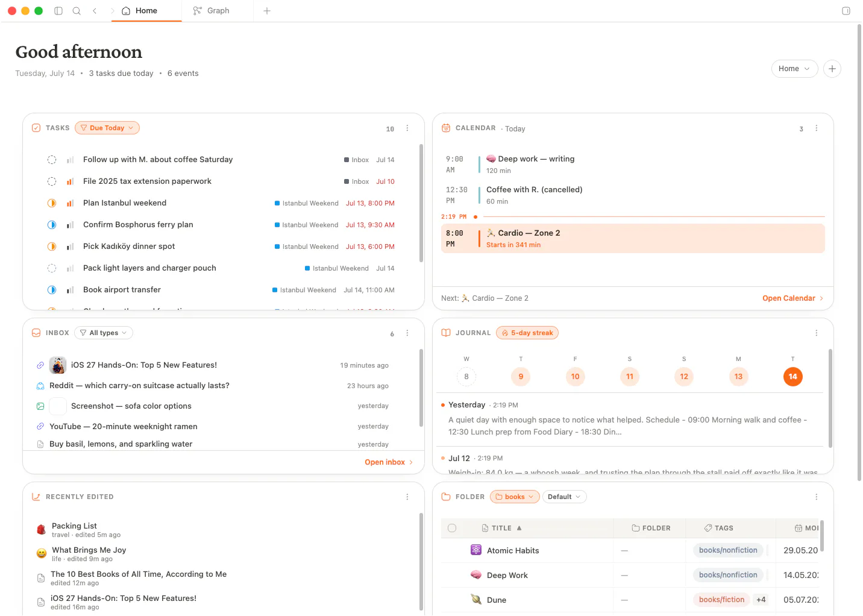Screen dimensions: 863x616
Task: Click the Folder widget folder icon
Action: 446,497
